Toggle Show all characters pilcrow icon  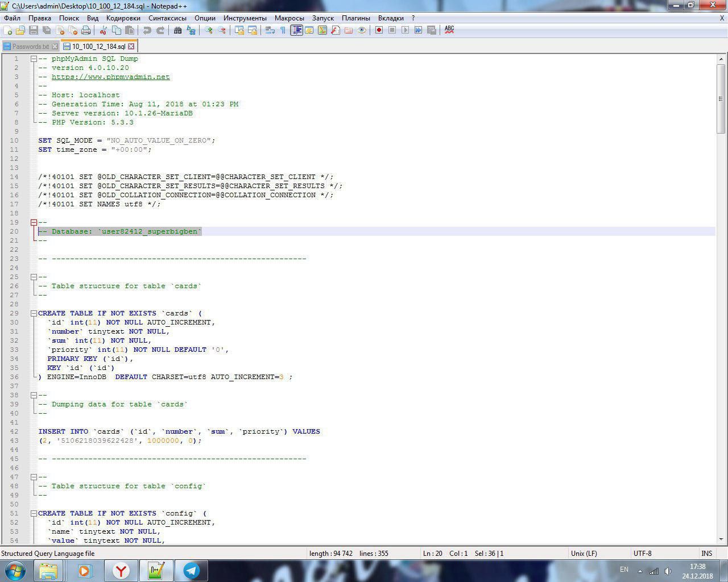point(283,30)
